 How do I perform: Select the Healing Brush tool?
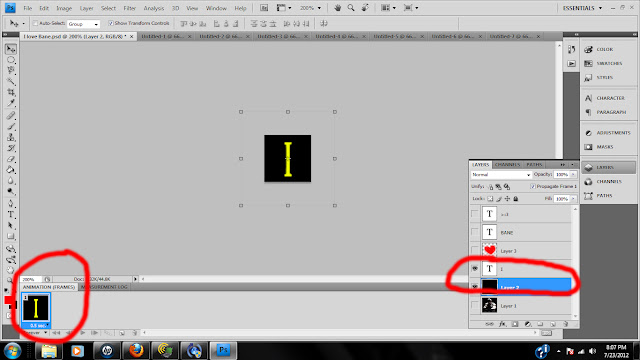pyautogui.click(x=11, y=116)
